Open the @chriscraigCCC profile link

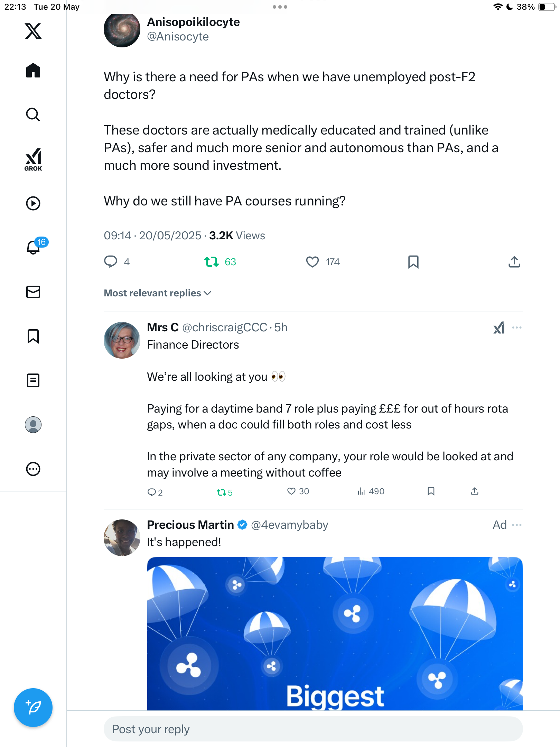(x=225, y=328)
